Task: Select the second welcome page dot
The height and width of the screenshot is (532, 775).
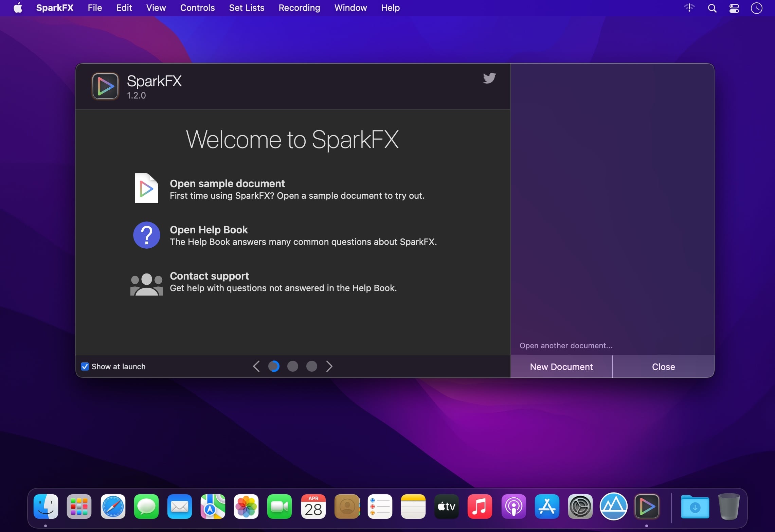Action: pyautogui.click(x=292, y=366)
